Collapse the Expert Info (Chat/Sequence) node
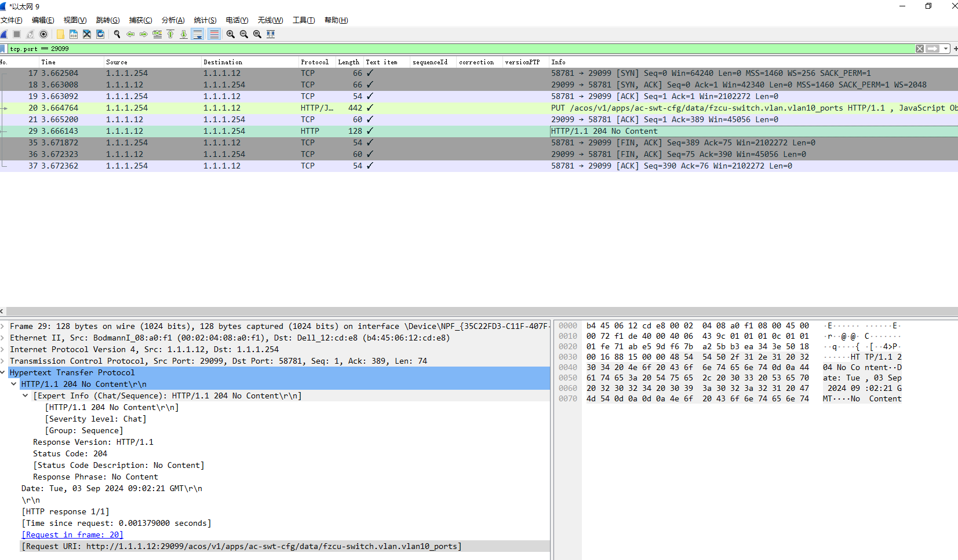This screenshot has height=560, width=958. tap(26, 396)
